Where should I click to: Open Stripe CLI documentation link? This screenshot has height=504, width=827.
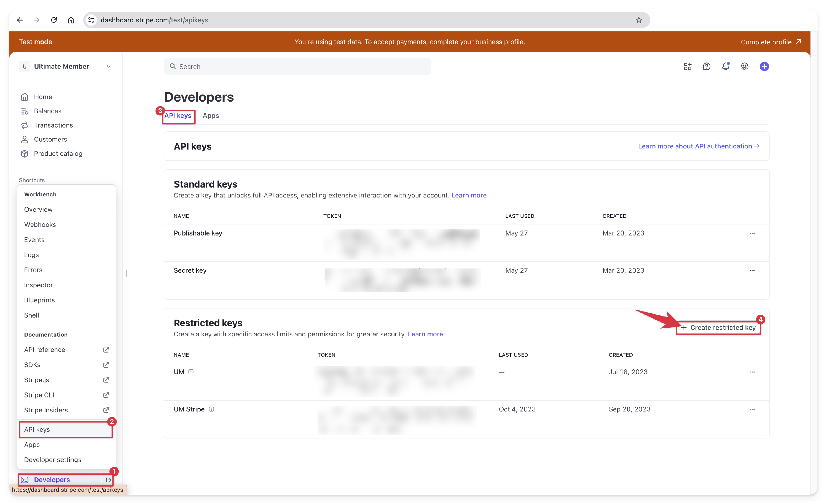66,395
